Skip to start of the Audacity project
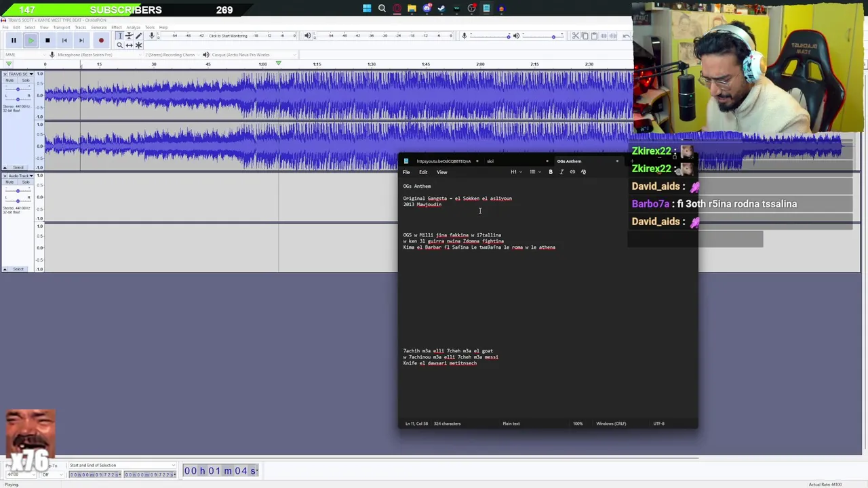The image size is (868, 488). point(64,41)
